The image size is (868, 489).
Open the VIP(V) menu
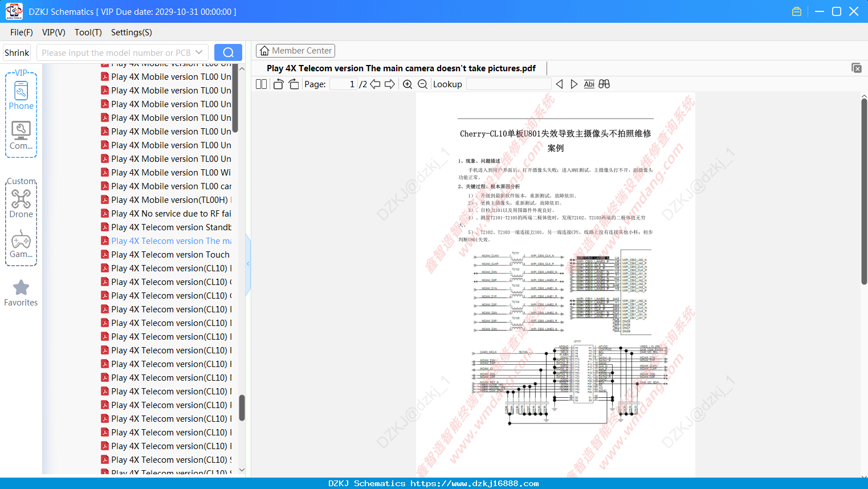pos(54,32)
